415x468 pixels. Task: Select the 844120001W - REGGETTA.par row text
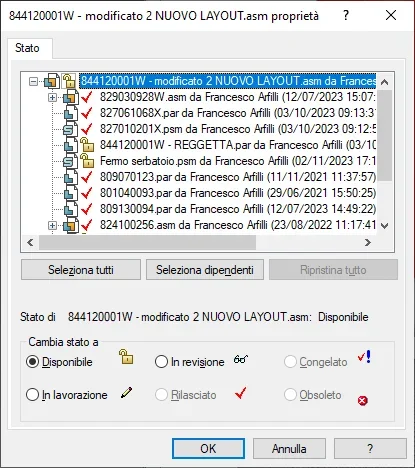(237, 145)
